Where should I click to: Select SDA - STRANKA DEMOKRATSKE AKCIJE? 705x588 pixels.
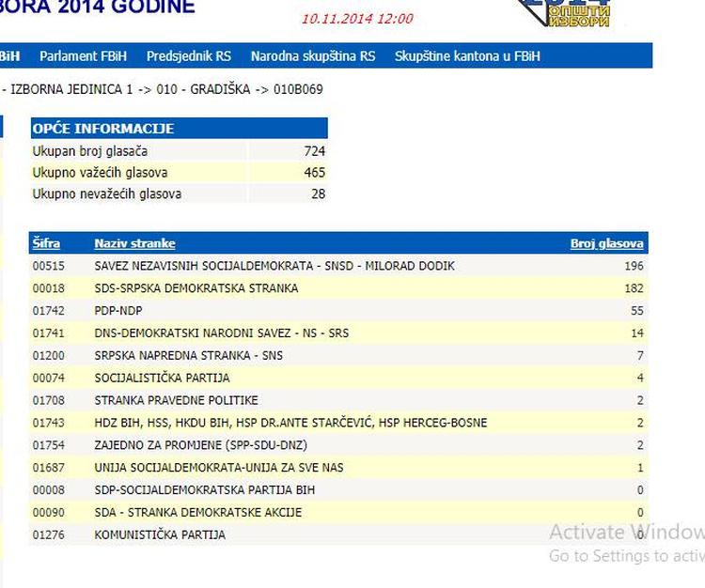198,513
